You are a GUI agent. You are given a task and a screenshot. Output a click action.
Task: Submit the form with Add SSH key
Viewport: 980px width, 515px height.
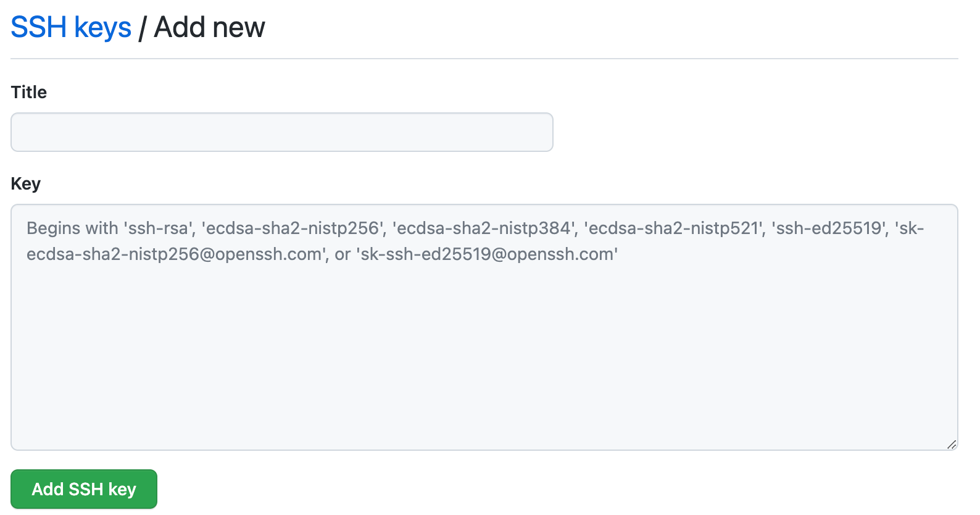[84, 489]
